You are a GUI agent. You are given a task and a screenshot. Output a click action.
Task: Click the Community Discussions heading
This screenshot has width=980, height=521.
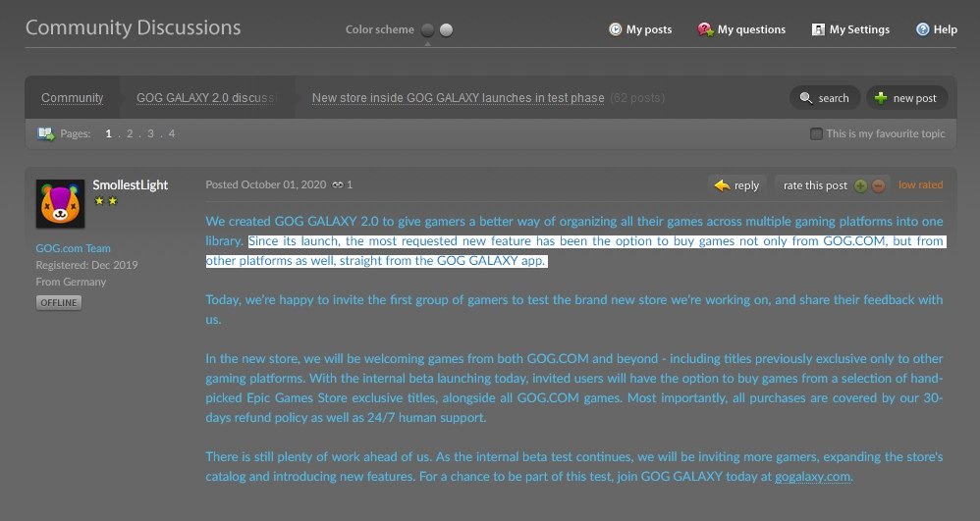coord(134,27)
